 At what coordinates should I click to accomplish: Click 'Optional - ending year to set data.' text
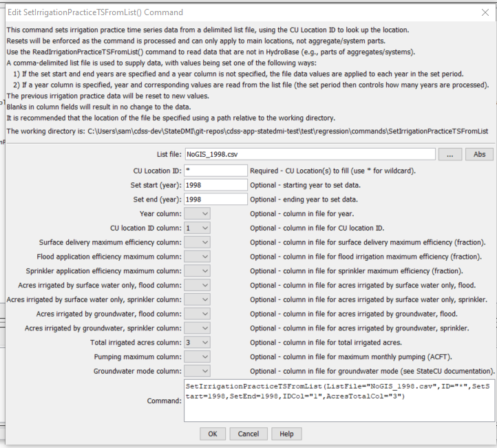point(304,200)
